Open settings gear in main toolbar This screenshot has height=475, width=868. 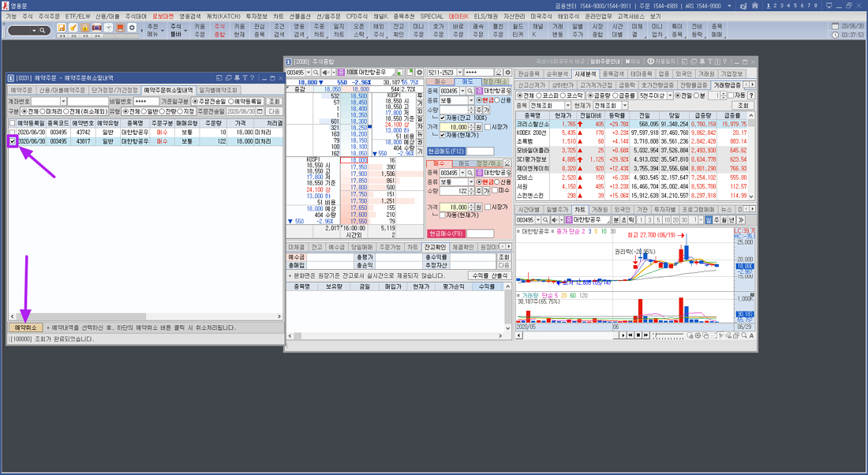[132, 28]
